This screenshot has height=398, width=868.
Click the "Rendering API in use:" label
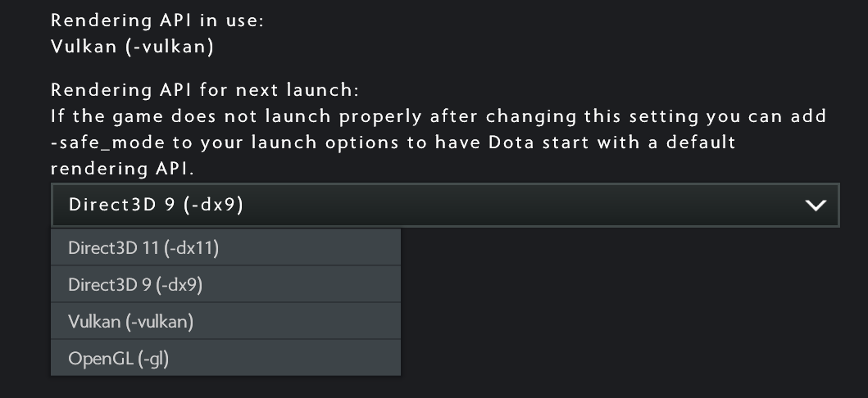click(157, 21)
